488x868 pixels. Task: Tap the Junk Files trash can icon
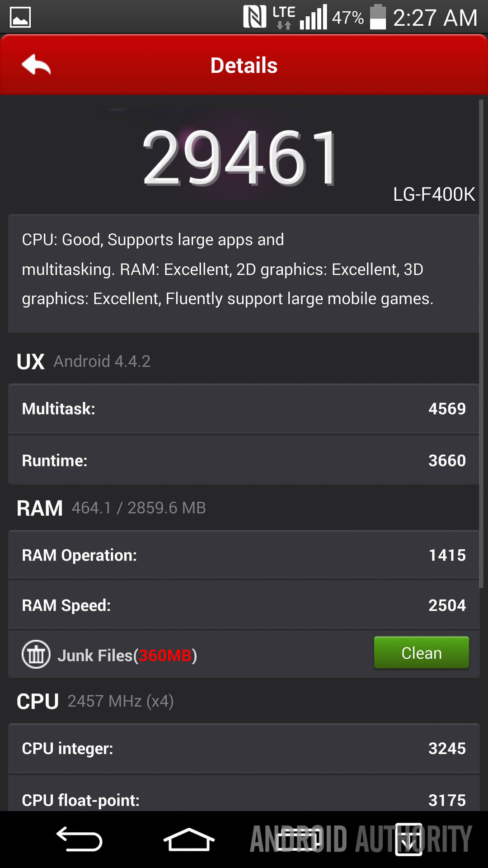click(36, 654)
